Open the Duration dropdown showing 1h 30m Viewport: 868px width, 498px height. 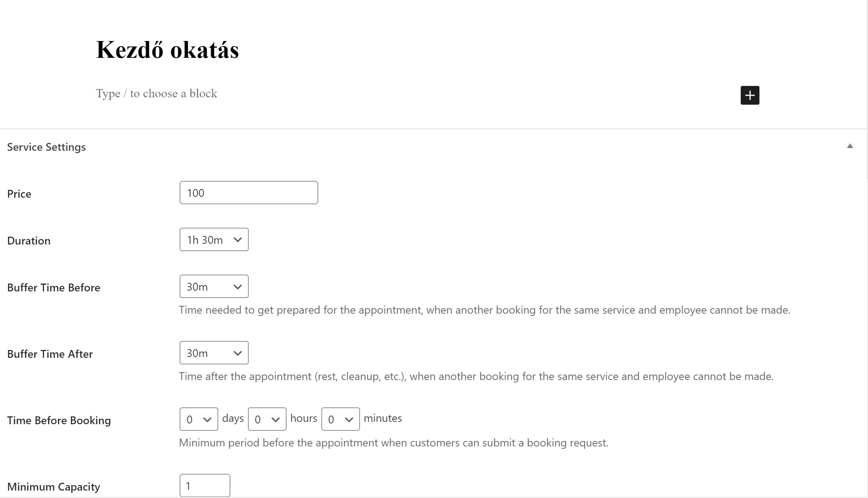pyautogui.click(x=214, y=239)
